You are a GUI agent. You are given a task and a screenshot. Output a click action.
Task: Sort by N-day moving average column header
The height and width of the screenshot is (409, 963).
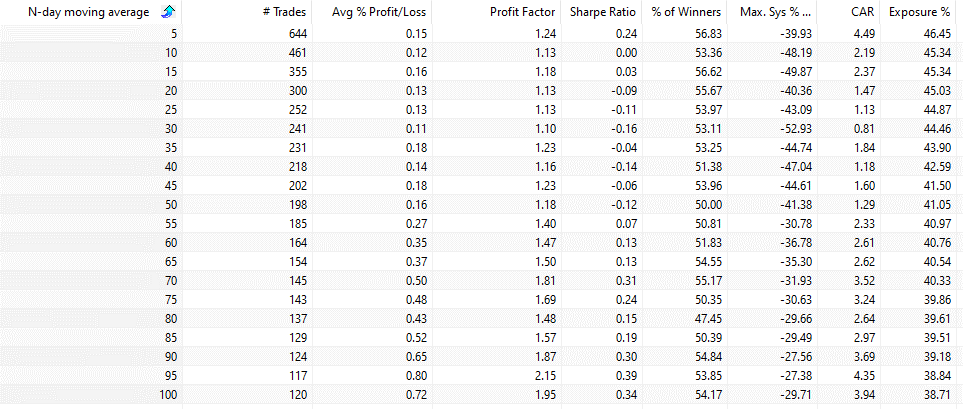(x=89, y=12)
